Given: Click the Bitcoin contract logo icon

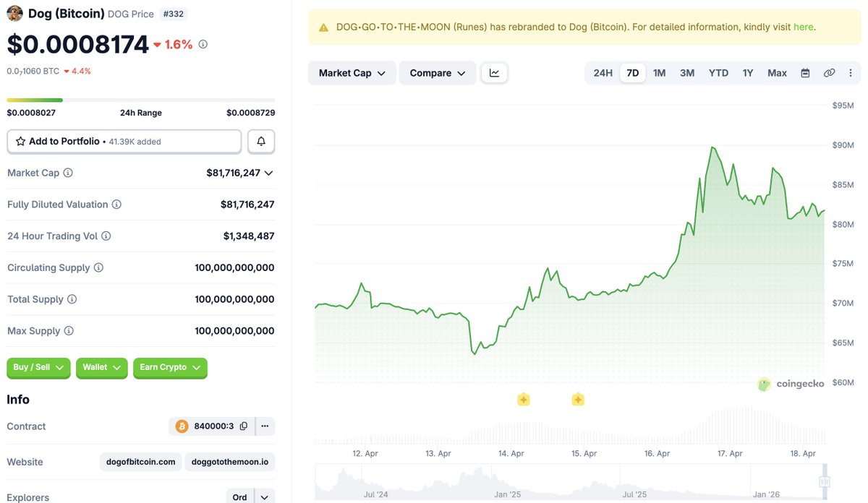Looking at the screenshot, I should click(182, 426).
